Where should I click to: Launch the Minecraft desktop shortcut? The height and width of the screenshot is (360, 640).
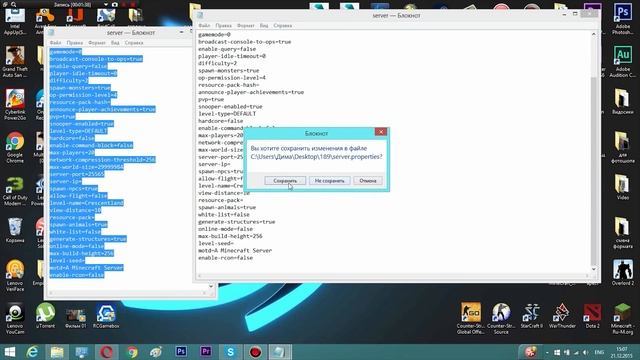point(622,318)
